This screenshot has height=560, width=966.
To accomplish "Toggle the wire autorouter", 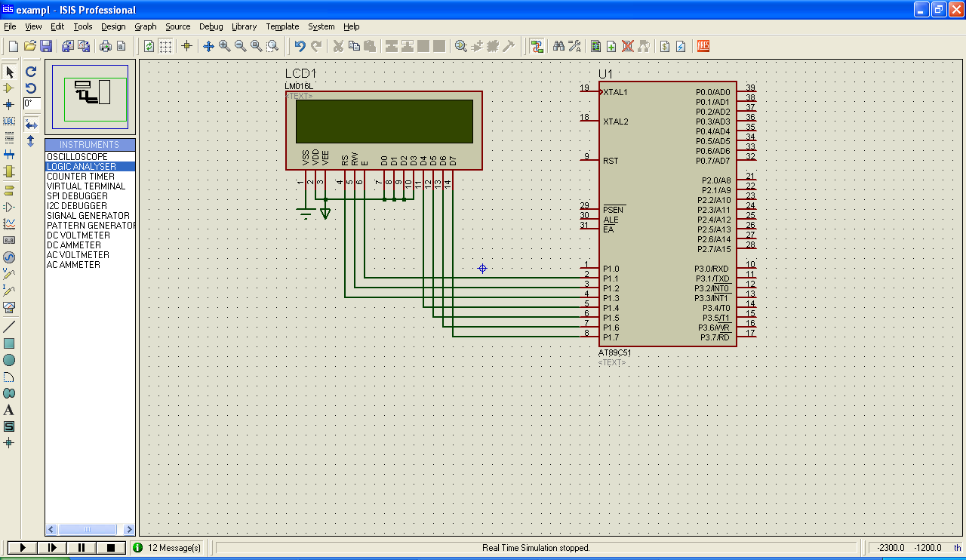I will [537, 46].
